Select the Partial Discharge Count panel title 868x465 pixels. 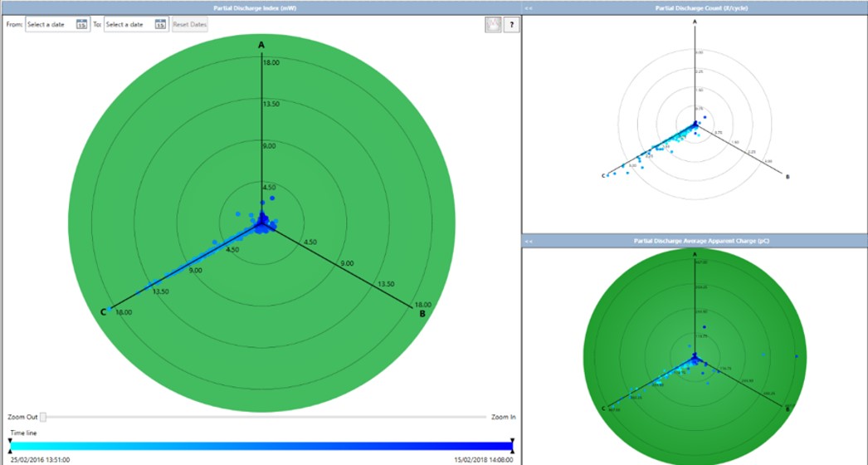coord(695,7)
